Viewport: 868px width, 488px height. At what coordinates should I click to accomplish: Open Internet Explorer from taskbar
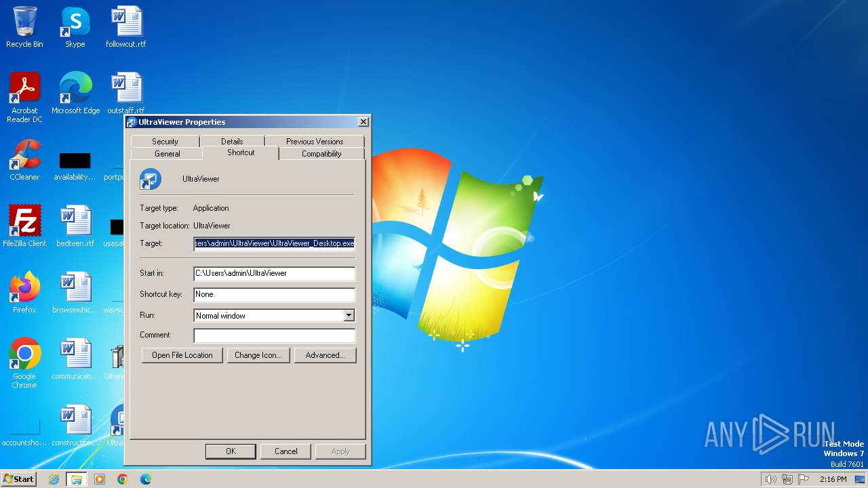pyautogui.click(x=54, y=479)
